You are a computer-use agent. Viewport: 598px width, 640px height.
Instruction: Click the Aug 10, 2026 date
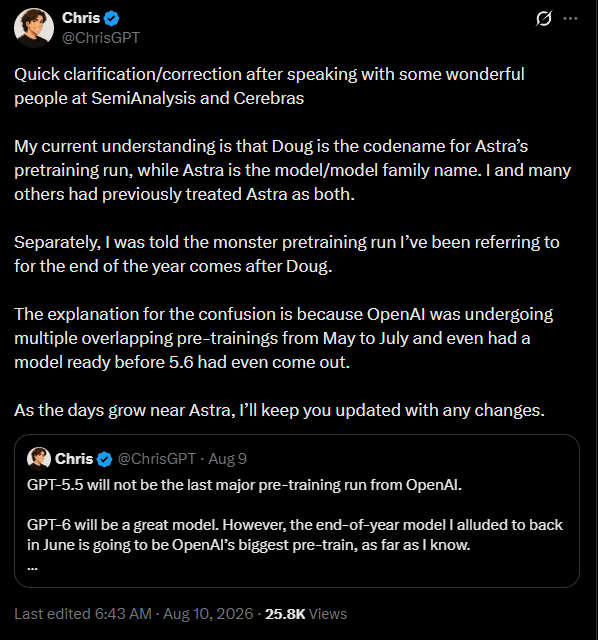tap(208, 614)
